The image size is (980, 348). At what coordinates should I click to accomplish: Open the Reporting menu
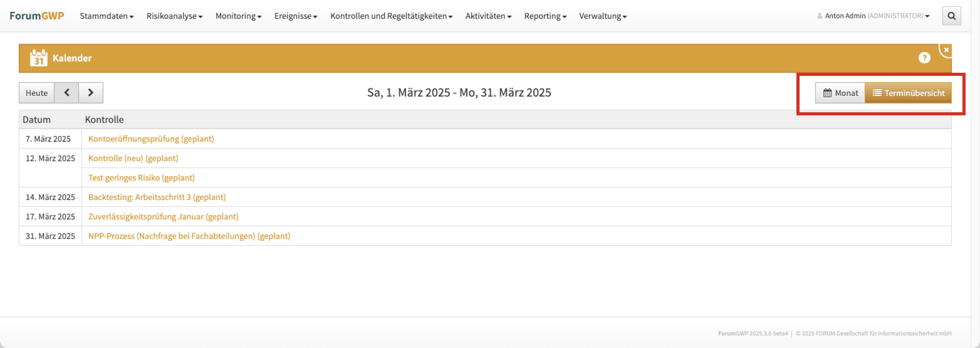[x=545, y=16]
